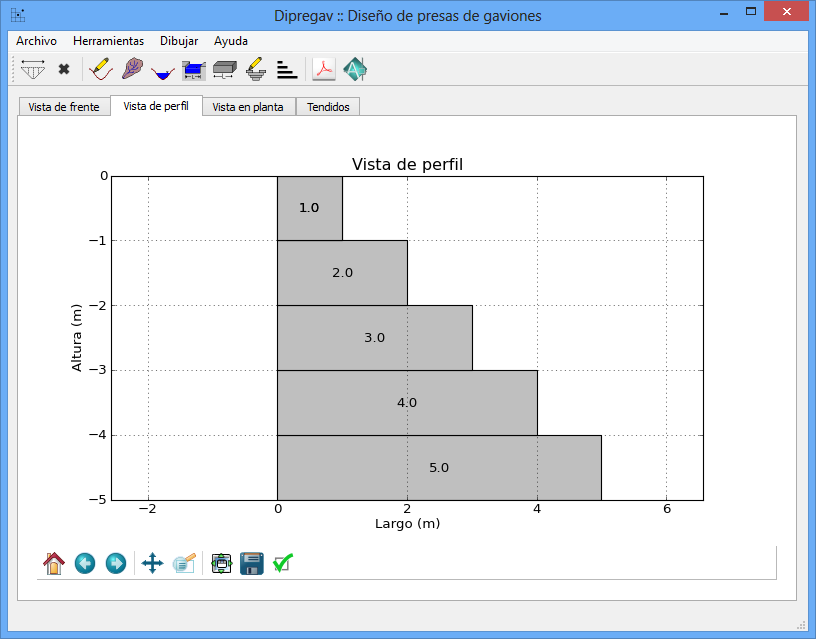
Task: Save the figure with floppy disk icon
Action: pyautogui.click(x=252, y=563)
